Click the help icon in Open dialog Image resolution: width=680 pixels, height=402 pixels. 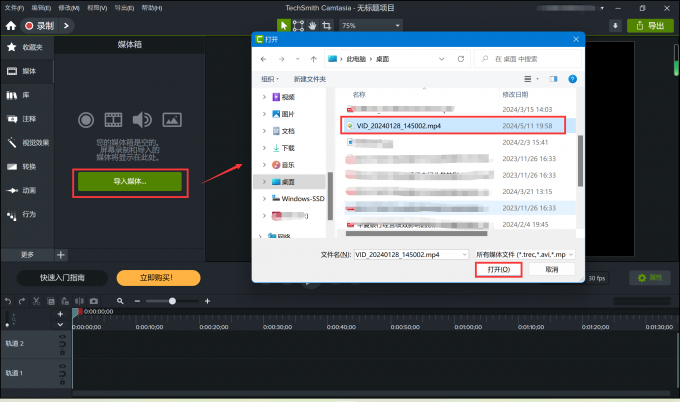571,78
